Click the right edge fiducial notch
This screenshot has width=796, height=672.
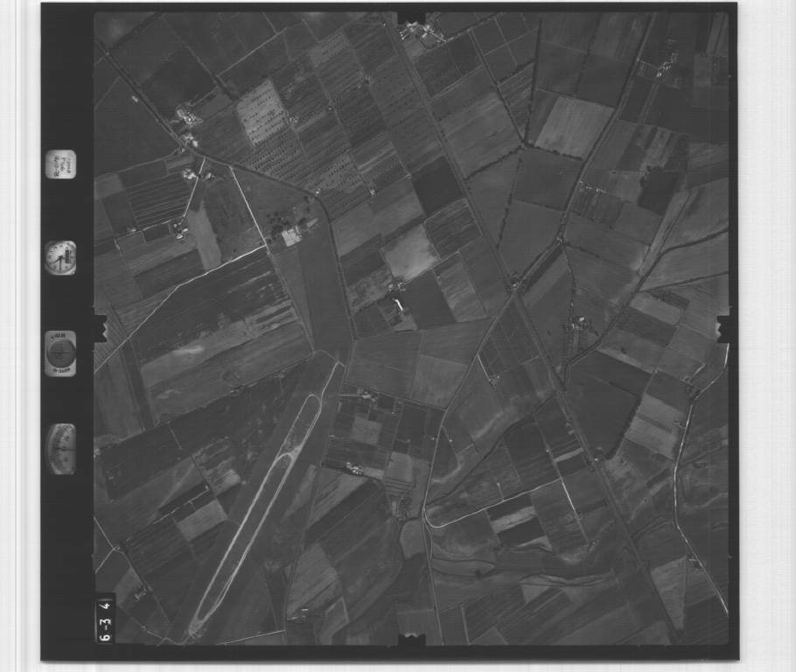724,328
